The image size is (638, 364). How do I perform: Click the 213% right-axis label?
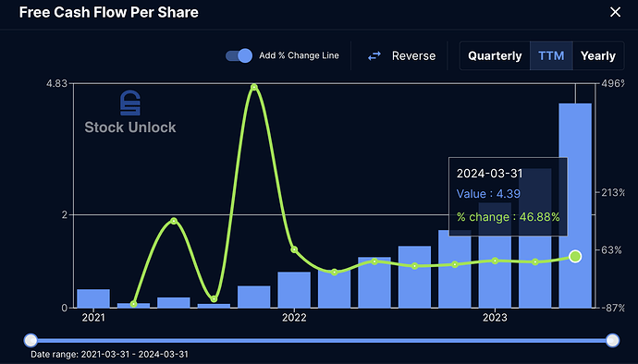click(x=613, y=192)
